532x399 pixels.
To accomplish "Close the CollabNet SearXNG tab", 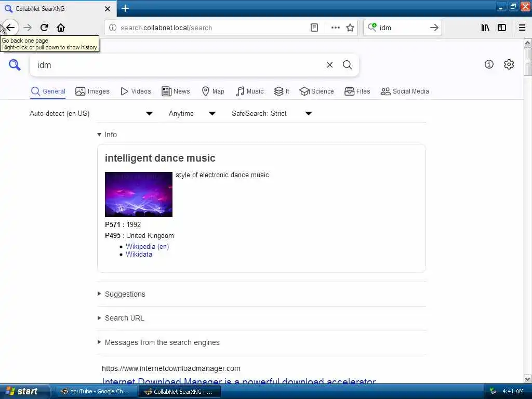I will point(107,9).
